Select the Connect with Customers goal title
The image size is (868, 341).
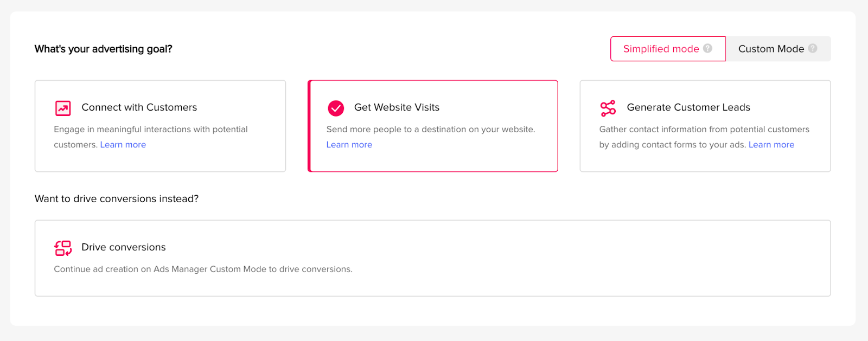pos(139,107)
